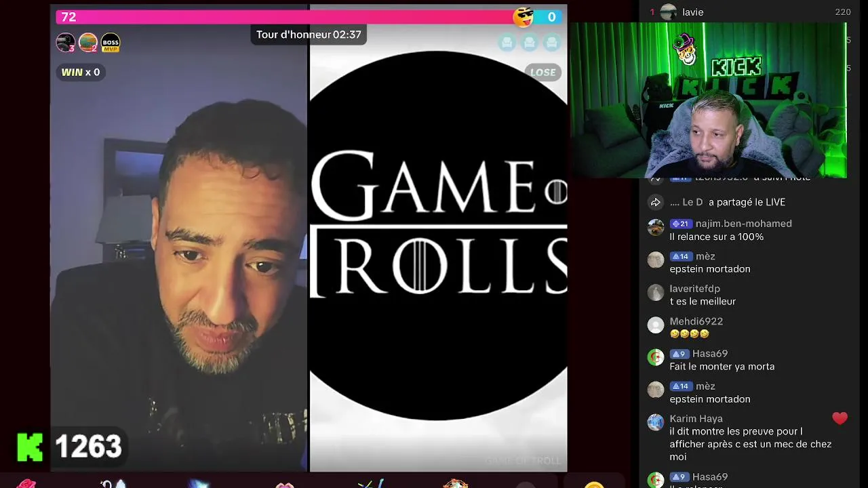
Task: Click the level 21 badge next to najim.ben-mohamed
Action: pos(680,224)
